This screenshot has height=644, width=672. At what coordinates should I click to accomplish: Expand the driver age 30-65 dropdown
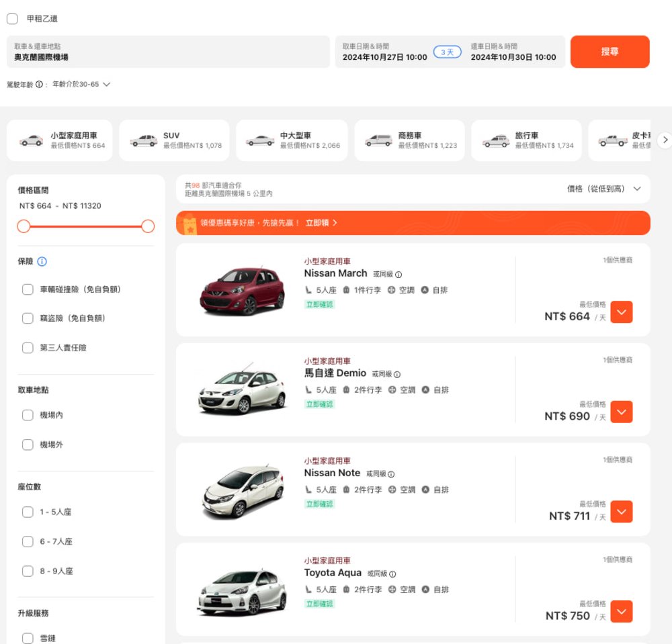tap(106, 85)
